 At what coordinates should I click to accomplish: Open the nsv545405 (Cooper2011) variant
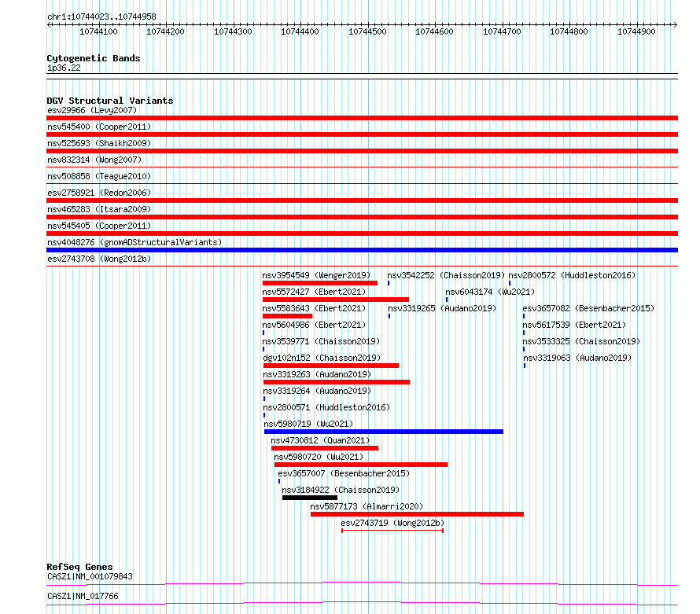point(99,226)
